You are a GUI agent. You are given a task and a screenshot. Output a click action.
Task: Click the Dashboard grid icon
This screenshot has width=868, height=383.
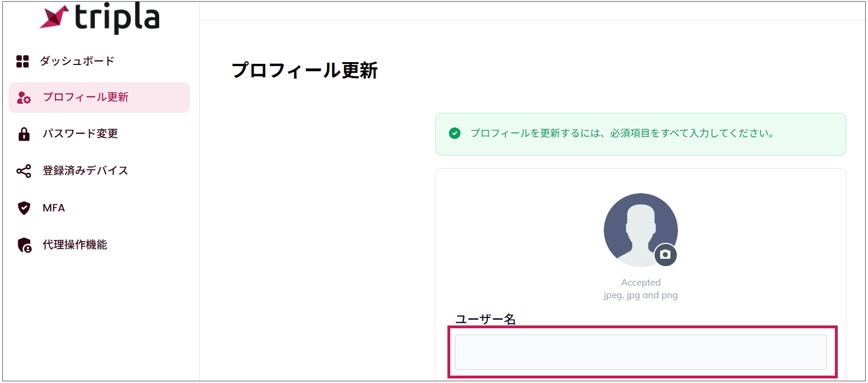pos(22,62)
